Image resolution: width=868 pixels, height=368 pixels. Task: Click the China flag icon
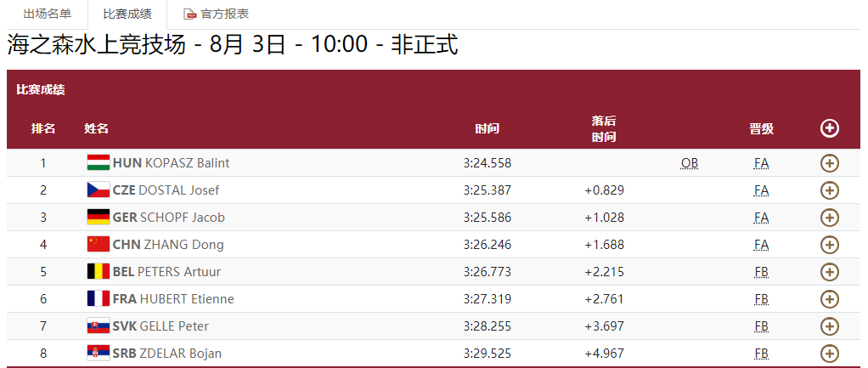tap(99, 245)
